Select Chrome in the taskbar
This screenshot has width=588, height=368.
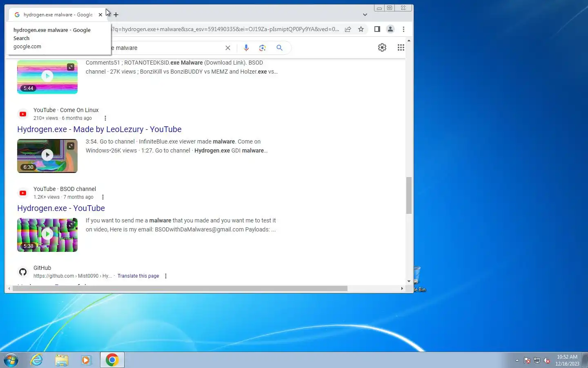coord(112,360)
